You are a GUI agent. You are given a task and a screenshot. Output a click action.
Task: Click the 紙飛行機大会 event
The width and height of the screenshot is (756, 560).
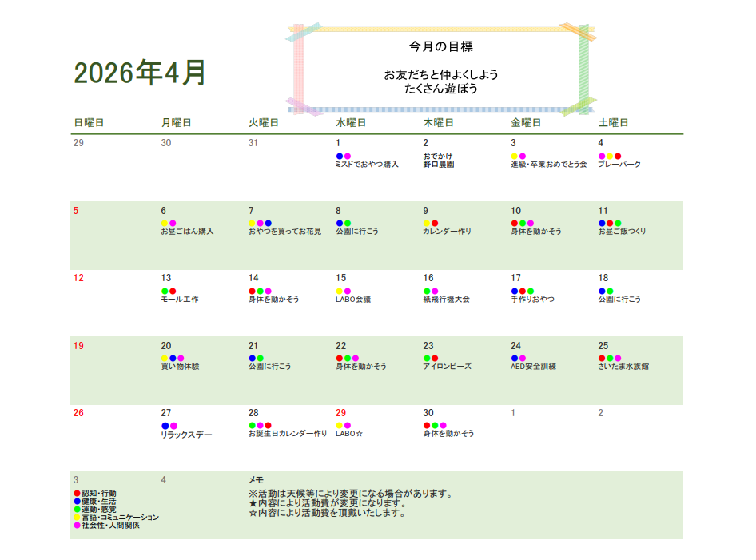point(446,300)
